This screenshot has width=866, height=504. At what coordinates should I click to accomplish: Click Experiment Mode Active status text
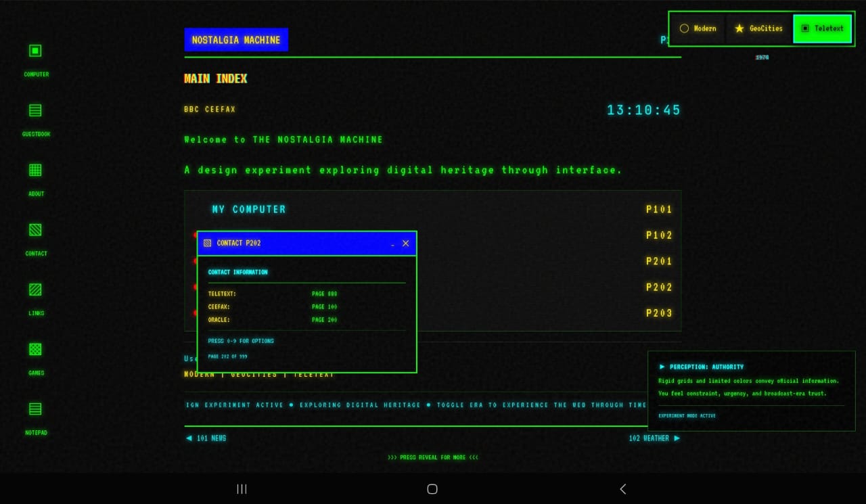[687, 416]
